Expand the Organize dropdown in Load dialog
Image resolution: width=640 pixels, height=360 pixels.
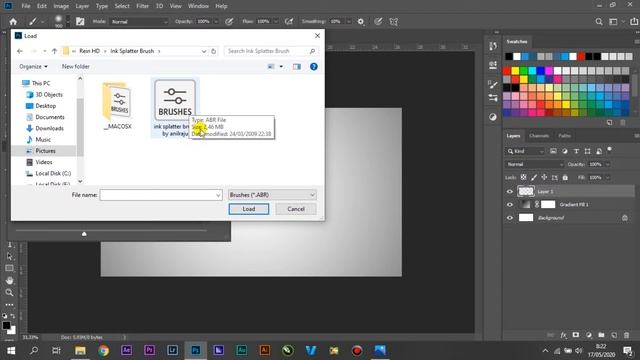(x=33, y=67)
